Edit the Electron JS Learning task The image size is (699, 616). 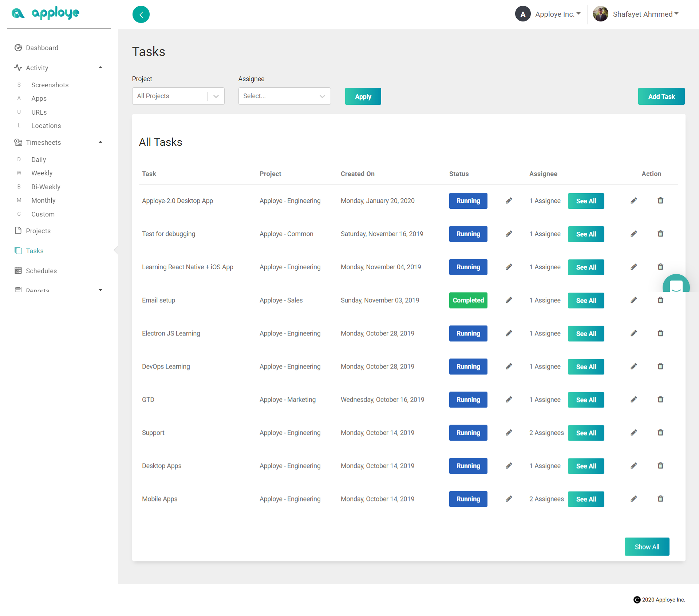pos(634,333)
